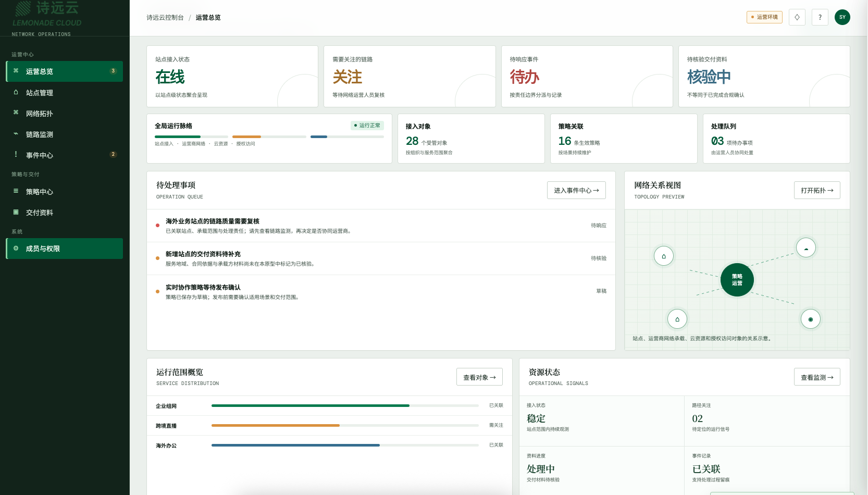Open 链路监测 sidebar item
The width and height of the screenshot is (868, 495).
click(x=65, y=134)
